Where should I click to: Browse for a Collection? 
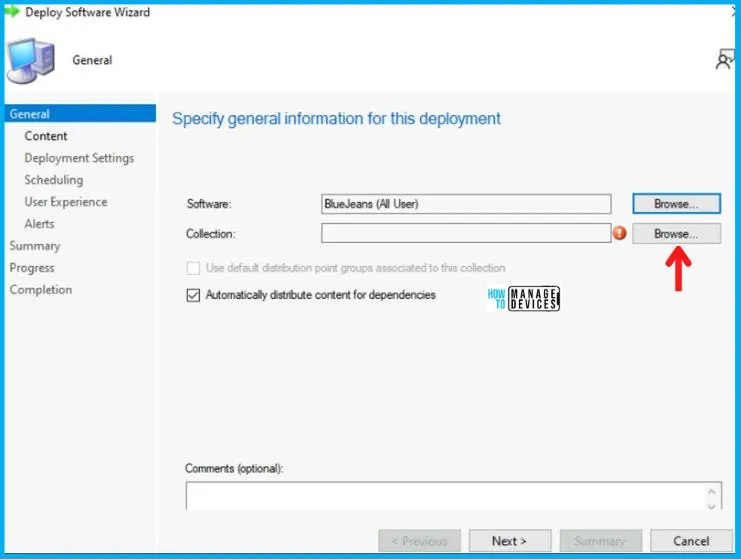pos(676,233)
